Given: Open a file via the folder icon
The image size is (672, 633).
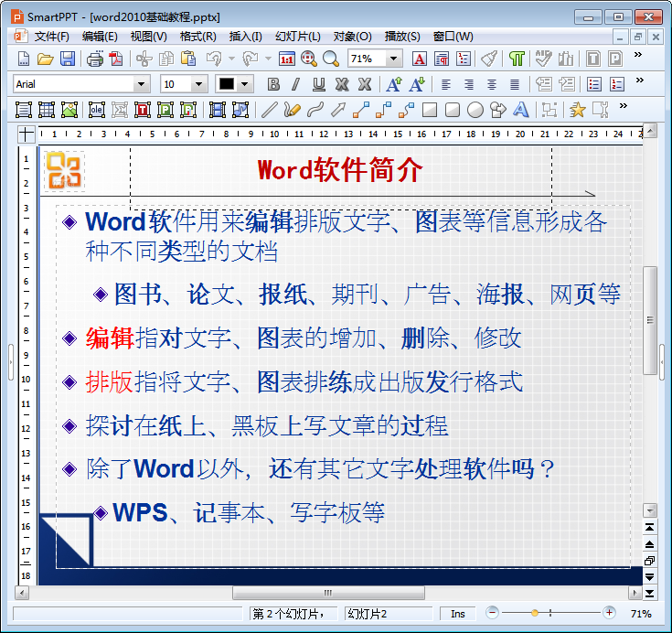Looking at the screenshot, I should [x=45, y=59].
